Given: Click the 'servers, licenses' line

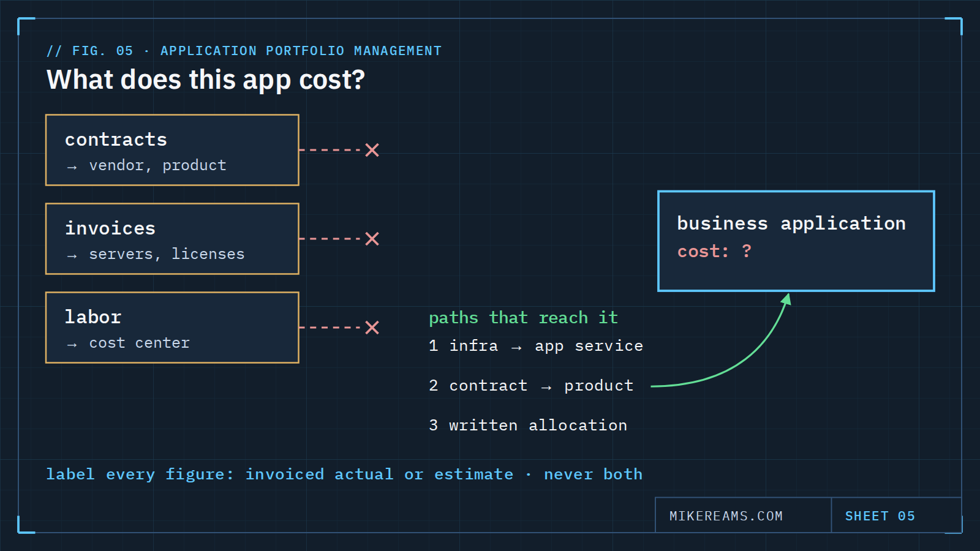Looking at the screenshot, I should point(155,254).
